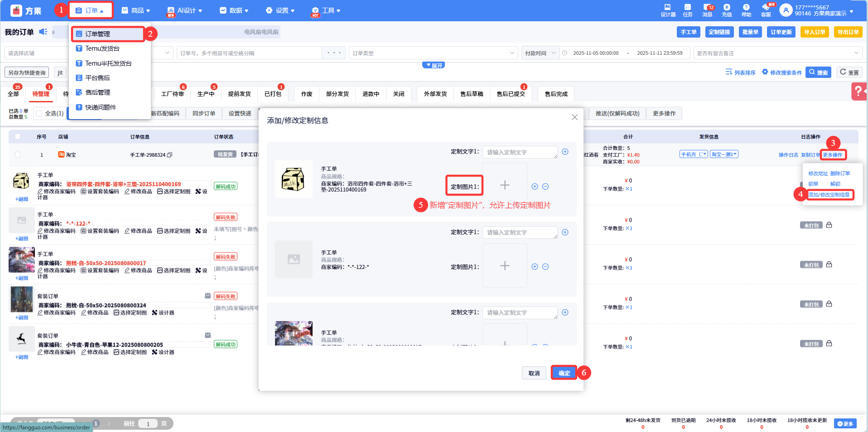Click the 导出订单 export button
Screen dimensions: 868x432
click(848, 32)
